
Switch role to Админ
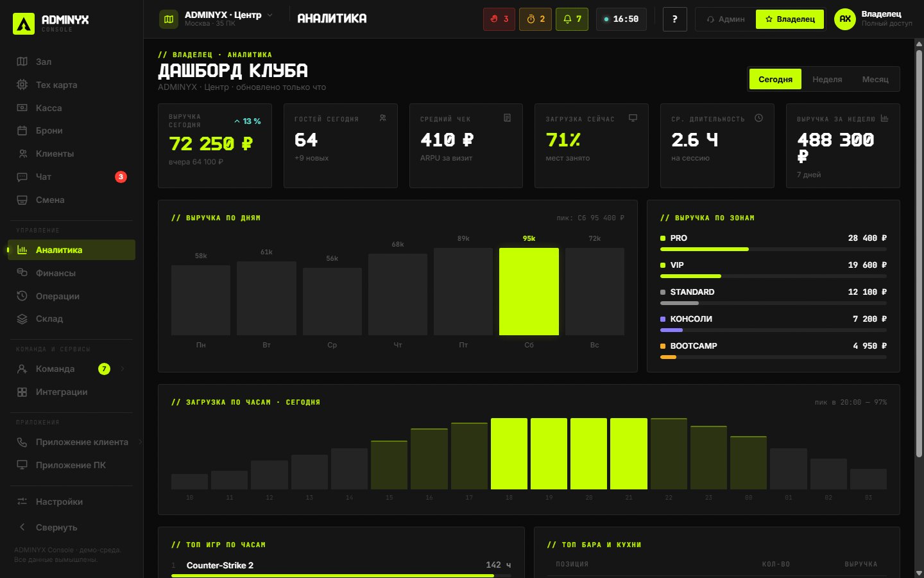pos(726,19)
